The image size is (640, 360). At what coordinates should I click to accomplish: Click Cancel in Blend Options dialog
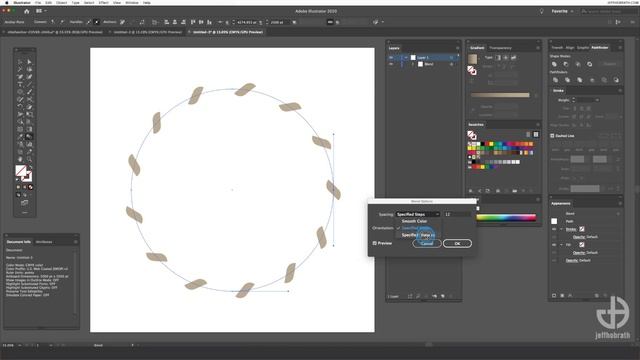[x=427, y=243]
